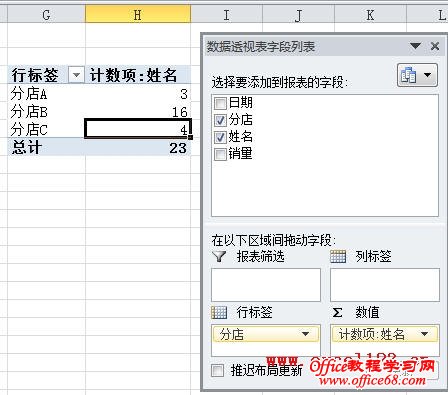Click the 行标签 area grid icon
Viewport: 448px width, 395px height.
point(219,313)
